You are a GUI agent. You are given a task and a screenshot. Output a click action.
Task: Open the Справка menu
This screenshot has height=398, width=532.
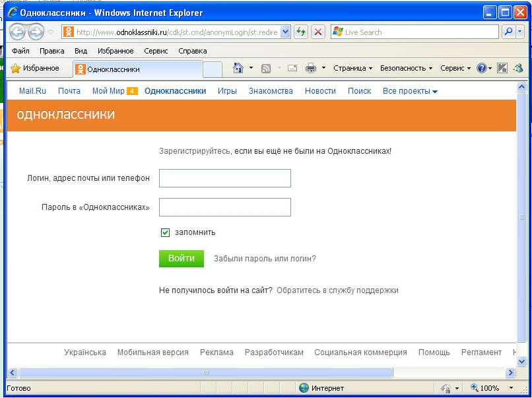[193, 51]
